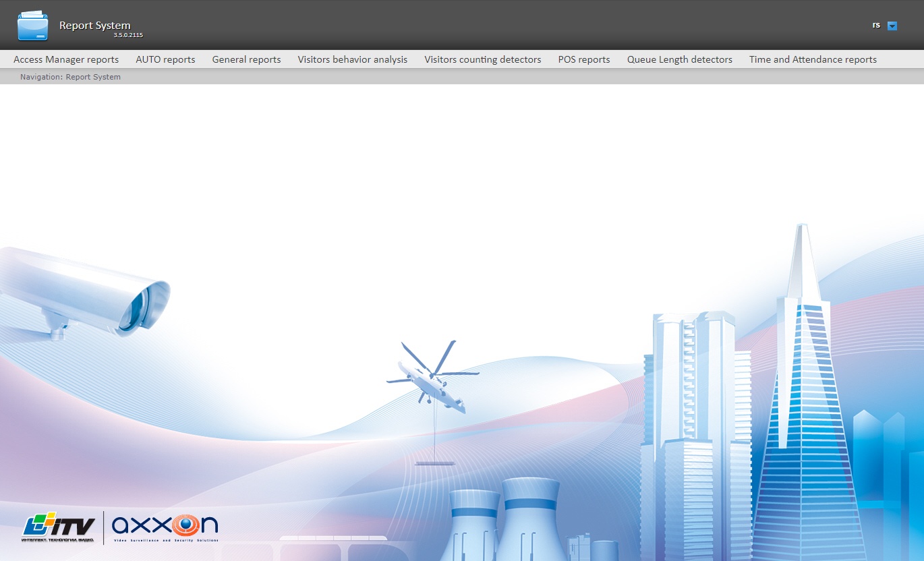Open Visitors behavior analysis menu
Viewport: 924px width, 561px height.
[353, 59]
